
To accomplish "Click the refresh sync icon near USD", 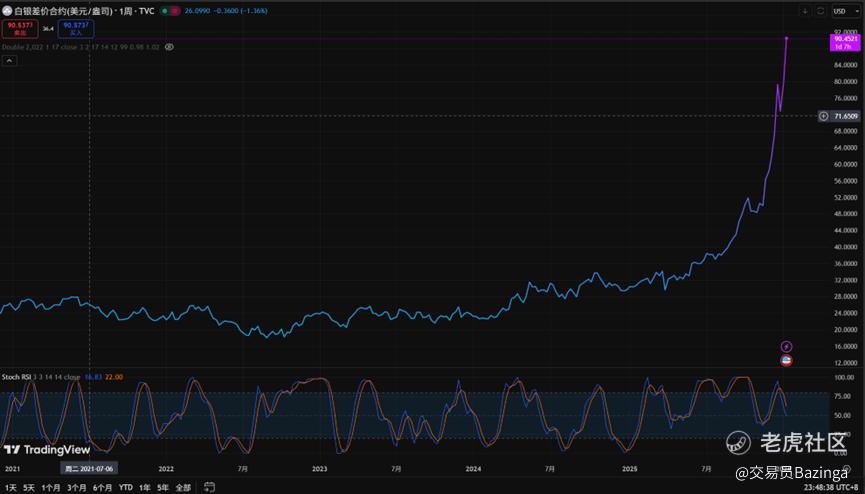I will pos(820,11).
